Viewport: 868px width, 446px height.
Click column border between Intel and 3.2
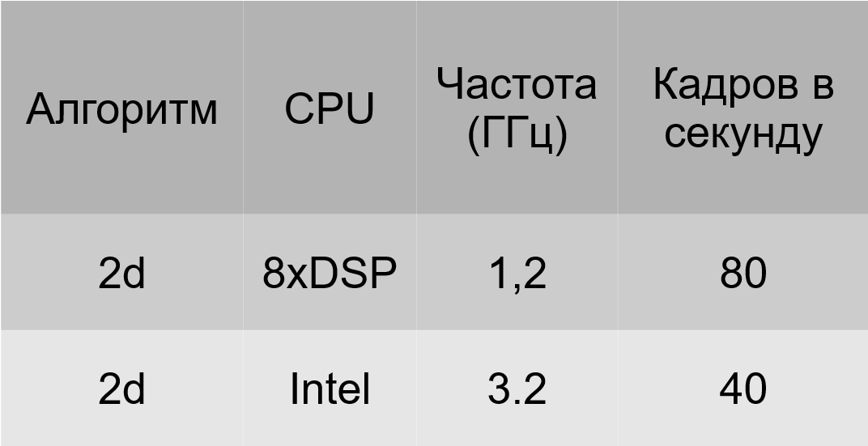coord(416,389)
